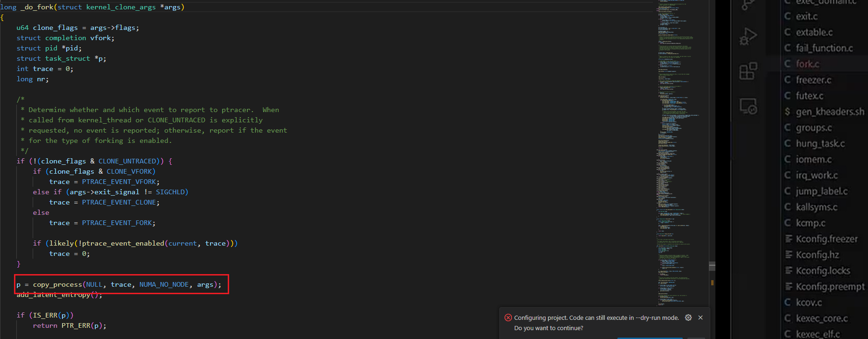
Task: Click the 'struct task_struct *p;' line
Action: [61, 58]
